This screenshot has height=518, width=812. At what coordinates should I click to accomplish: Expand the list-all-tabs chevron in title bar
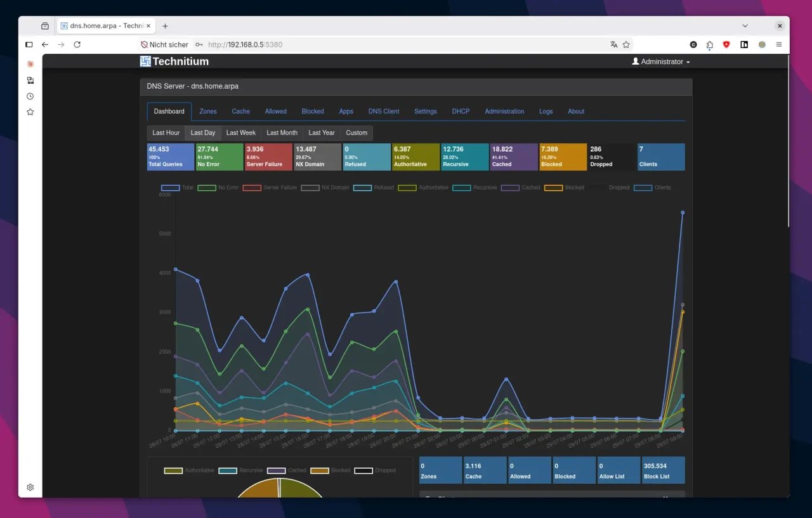(x=745, y=26)
